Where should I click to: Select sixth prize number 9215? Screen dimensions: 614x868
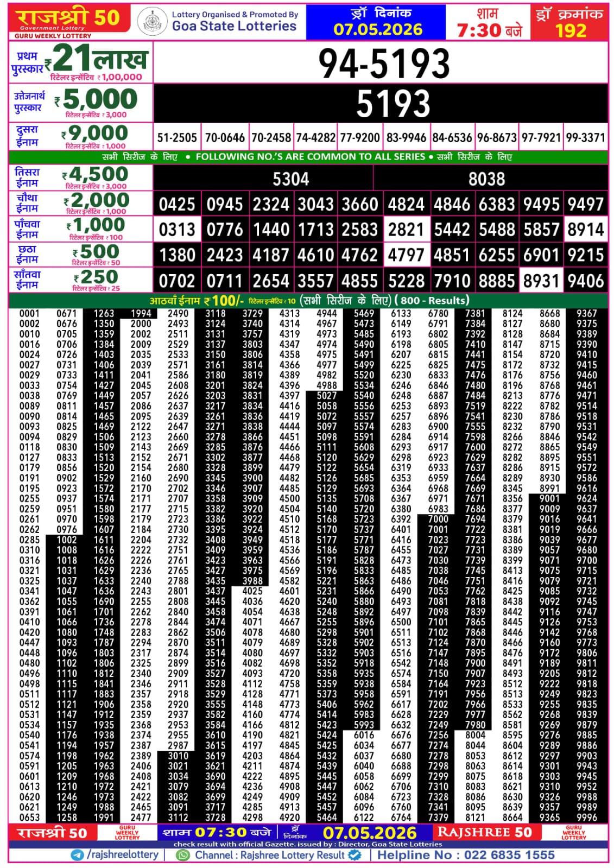[585, 255]
